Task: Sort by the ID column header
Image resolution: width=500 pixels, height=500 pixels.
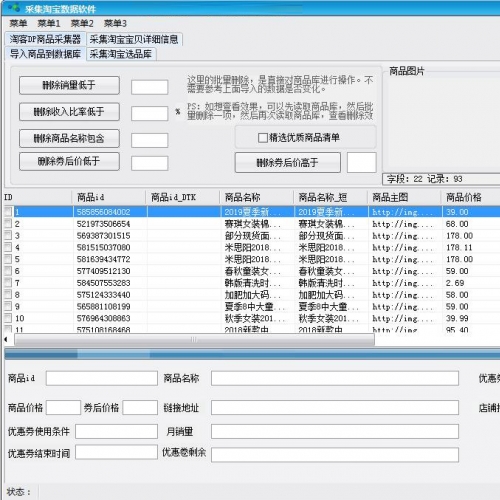Action: coord(37,197)
